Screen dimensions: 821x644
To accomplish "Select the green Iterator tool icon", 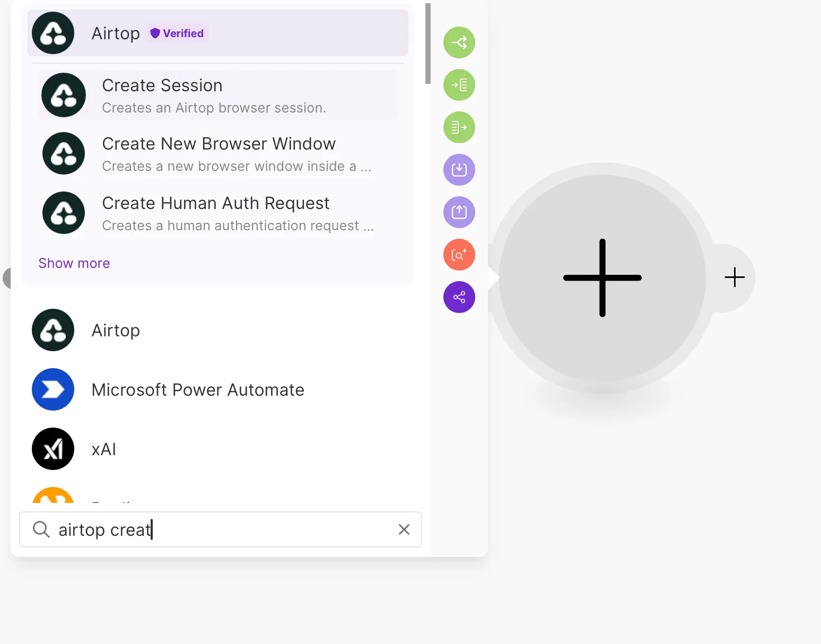I will [459, 85].
